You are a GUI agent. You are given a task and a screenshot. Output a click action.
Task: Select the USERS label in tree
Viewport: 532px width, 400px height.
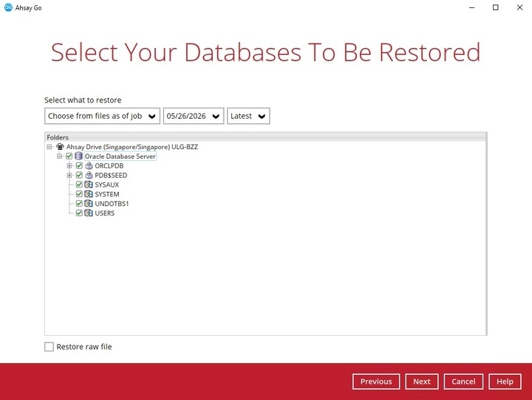click(x=104, y=213)
